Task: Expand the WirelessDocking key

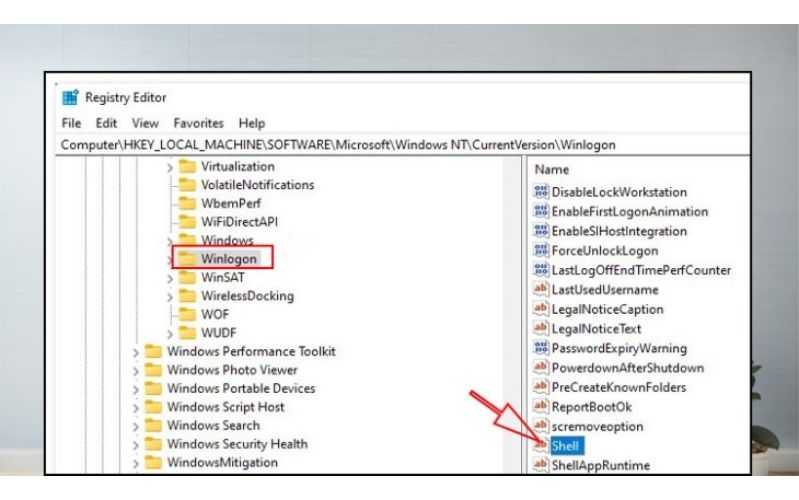Action: coord(170,297)
